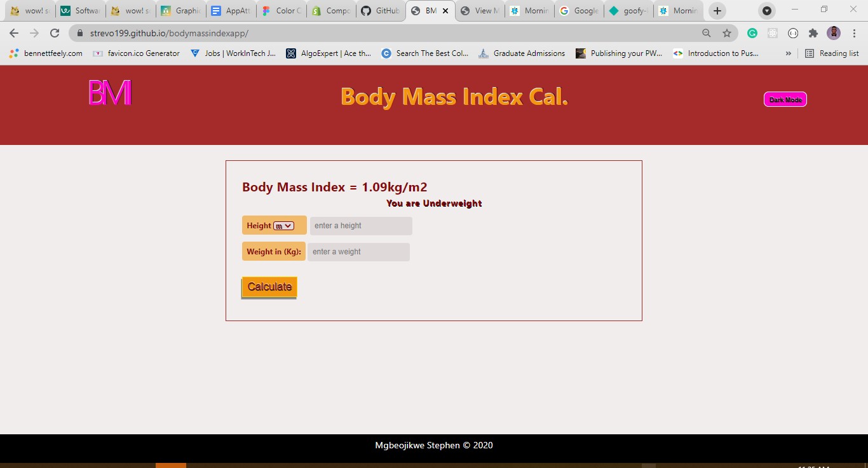Bookmark this page with the star icon
The image size is (868, 468).
point(727,33)
